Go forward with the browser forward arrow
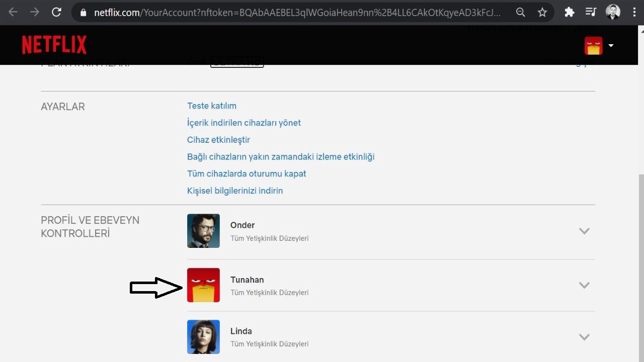Screen dimensions: 644x362 (35, 12)
